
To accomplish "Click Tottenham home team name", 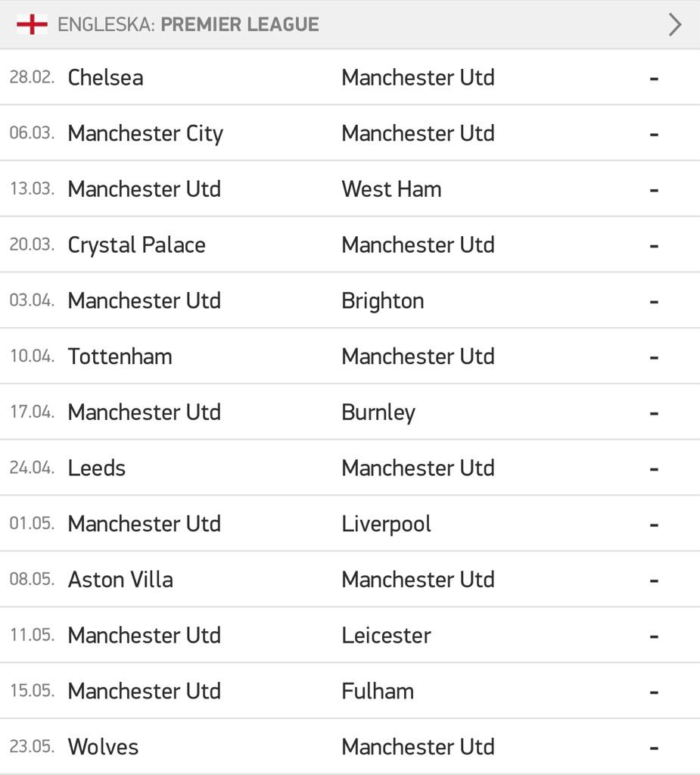I will point(120,356).
